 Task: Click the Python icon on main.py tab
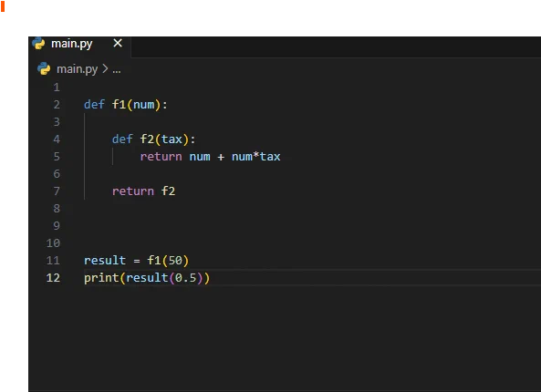point(38,44)
